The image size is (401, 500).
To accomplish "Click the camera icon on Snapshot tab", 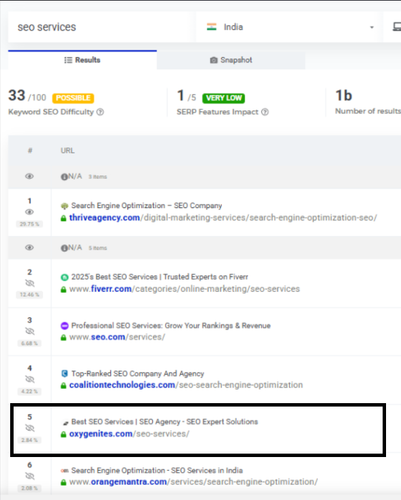I will (214, 60).
